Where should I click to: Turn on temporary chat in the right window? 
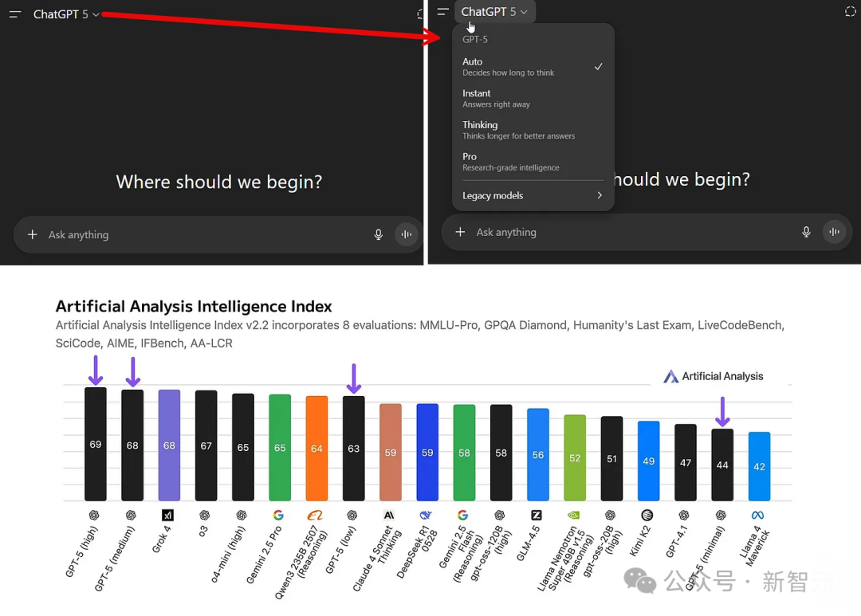(x=850, y=11)
